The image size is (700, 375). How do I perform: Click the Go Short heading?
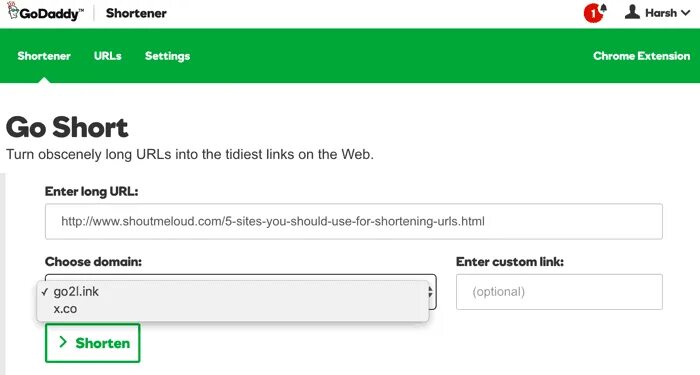pos(67,127)
